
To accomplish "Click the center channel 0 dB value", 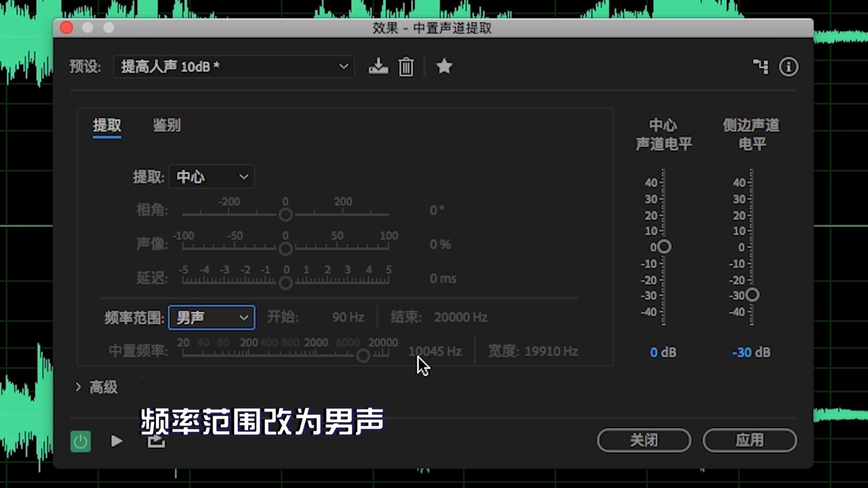I will tap(663, 352).
